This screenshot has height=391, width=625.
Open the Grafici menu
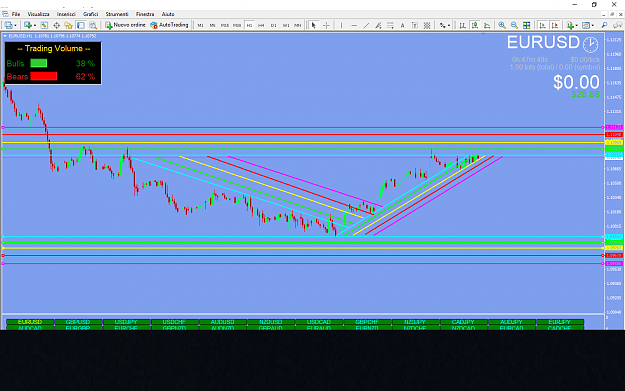click(90, 14)
